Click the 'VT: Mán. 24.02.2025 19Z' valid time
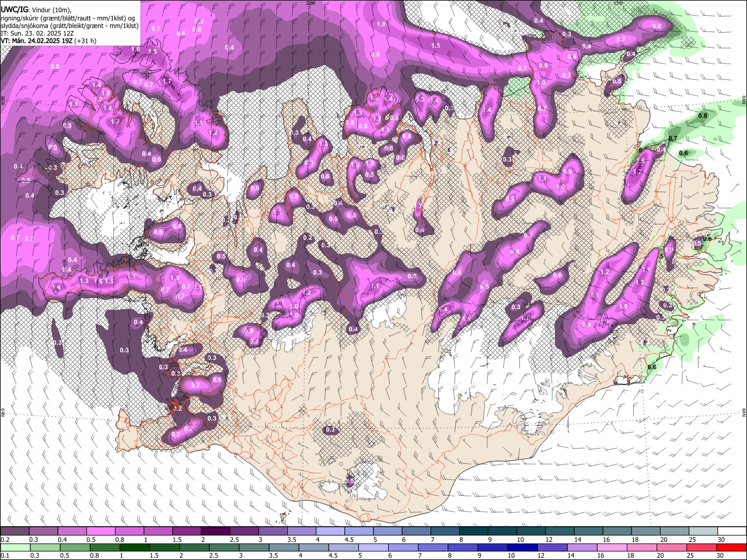The height and width of the screenshot is (560, 747). 36,41
